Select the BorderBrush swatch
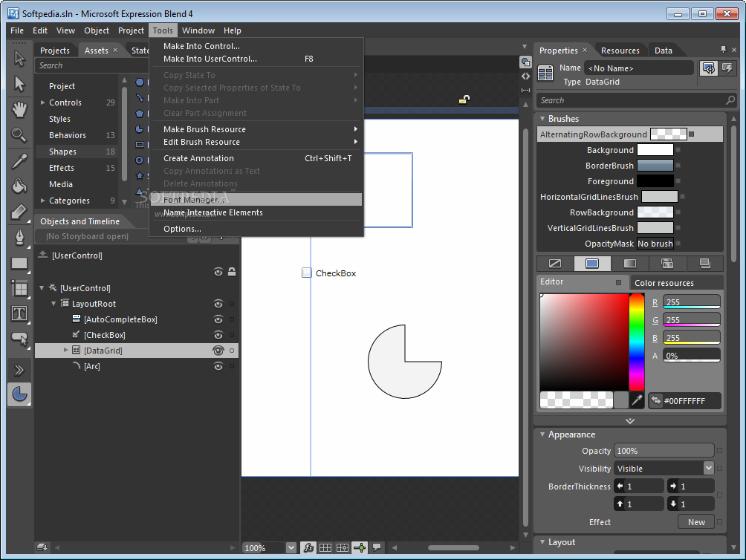The image size is (746, 560). [655, 166]
